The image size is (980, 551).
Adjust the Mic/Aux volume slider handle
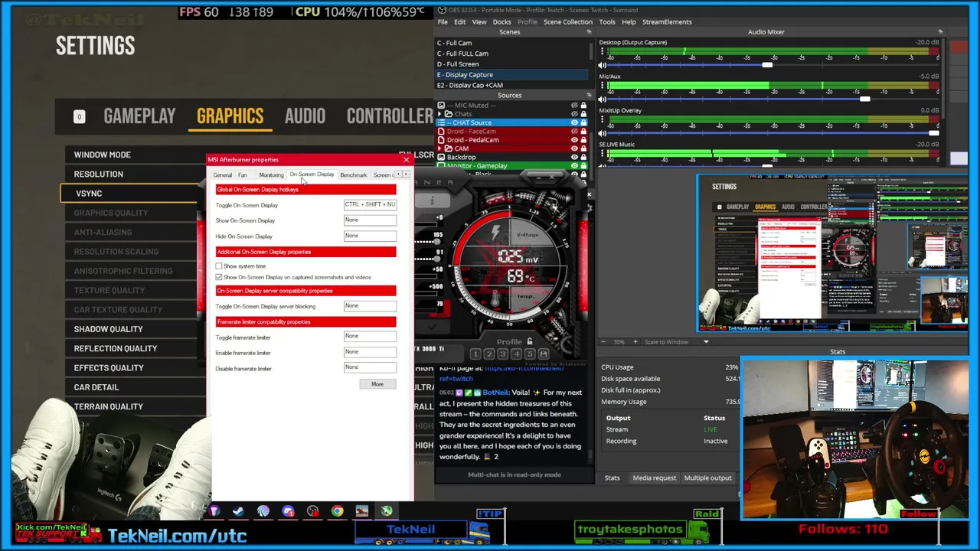(x=864, y=99)
